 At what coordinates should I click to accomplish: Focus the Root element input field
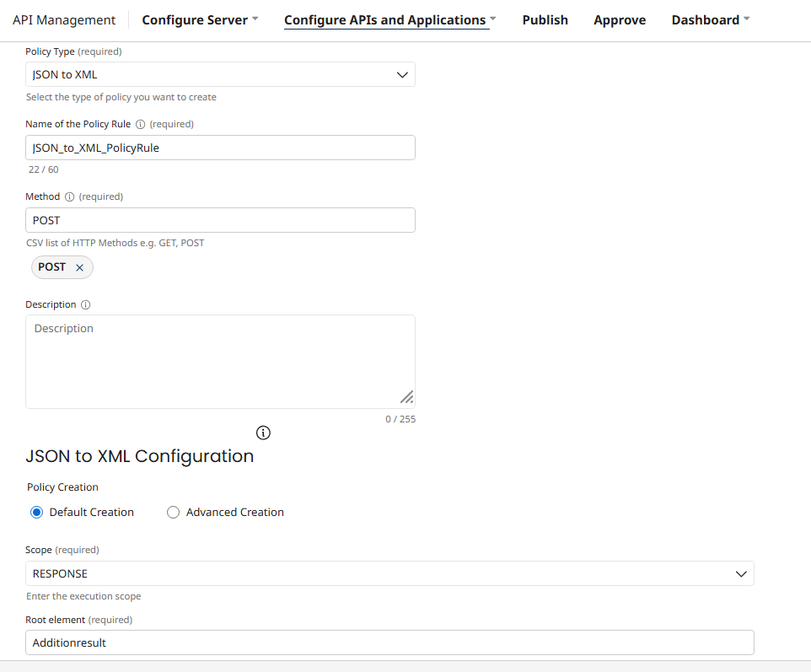pos(389,642)
